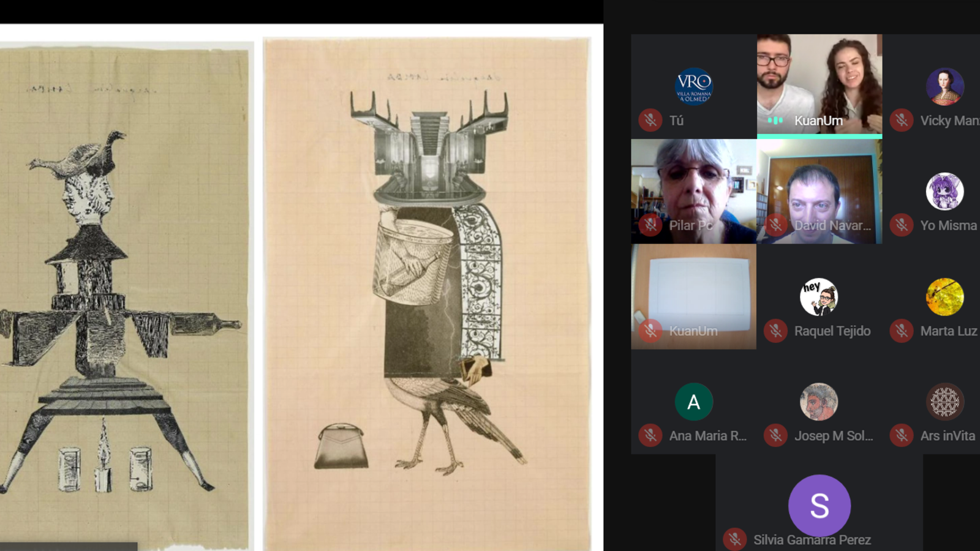Click Pilar Pc's muted microphone icon
The height and width of the screenshot is (551, 980).
tap(650, 225)
